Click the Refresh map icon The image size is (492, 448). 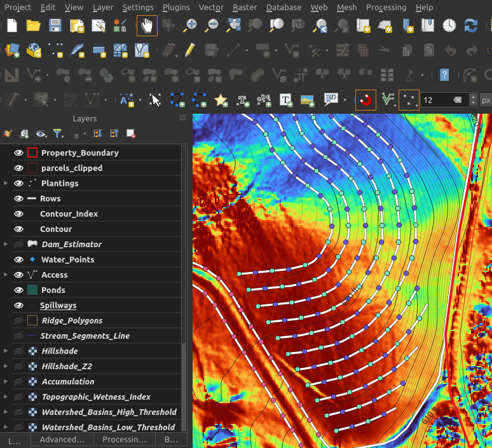471,26
